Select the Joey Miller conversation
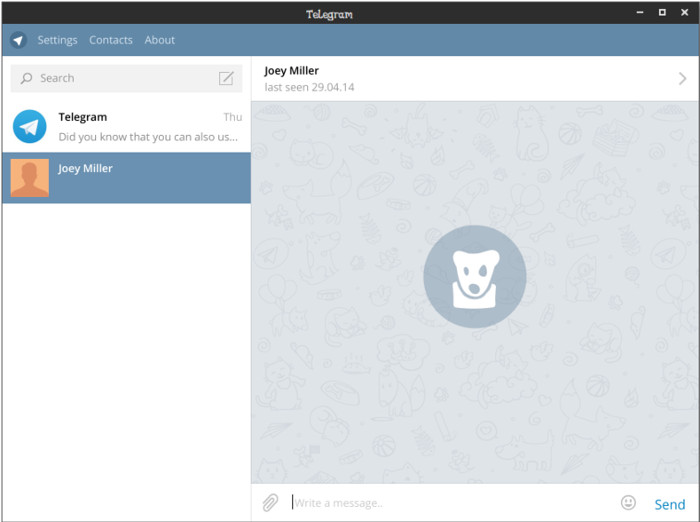Screen dimensions: 700x522 [x=126, y=178]
